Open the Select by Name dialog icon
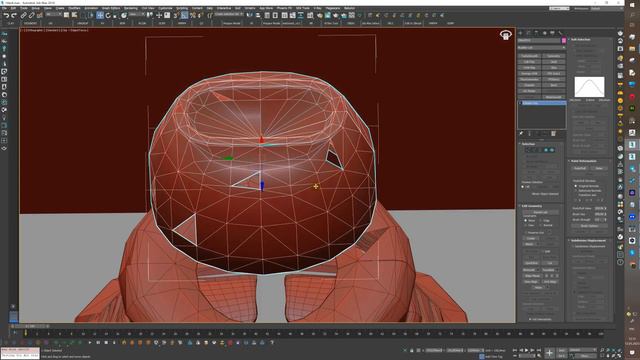Viewport: 640px width, 360px height. (74, 15)
